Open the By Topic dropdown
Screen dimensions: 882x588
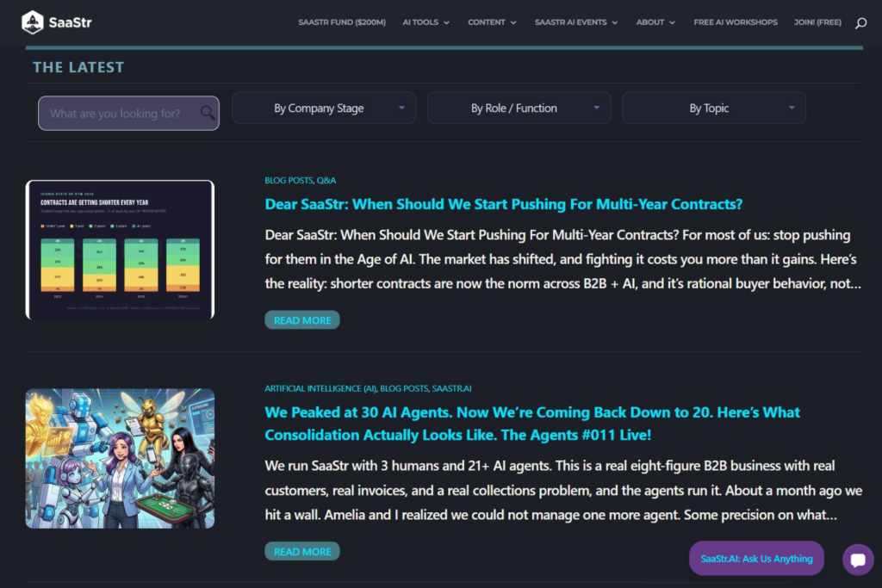714,108
